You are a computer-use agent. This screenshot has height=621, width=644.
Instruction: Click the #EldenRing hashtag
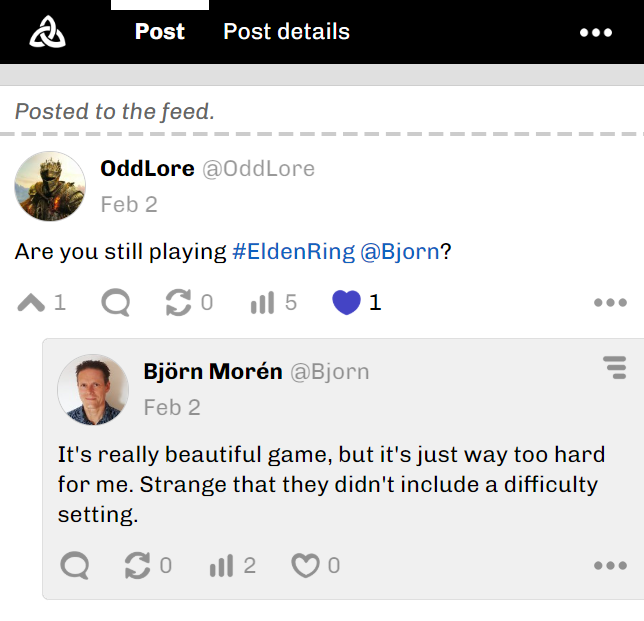[x=293, y=251]
